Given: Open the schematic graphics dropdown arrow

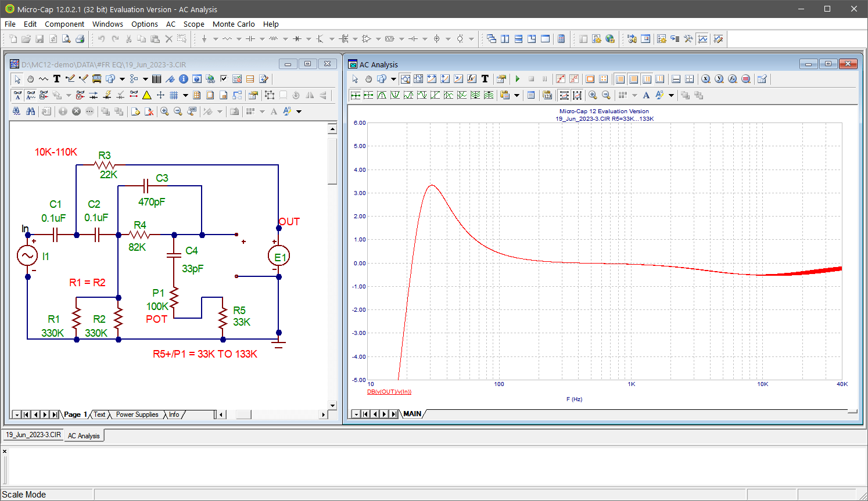Looking at the screenshot, I should click(x=122, y=79).
